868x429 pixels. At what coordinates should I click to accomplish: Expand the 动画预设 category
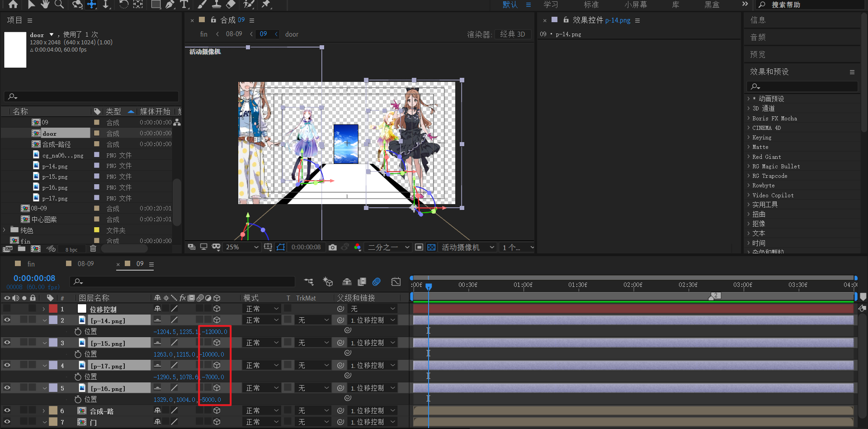(749, 99)
